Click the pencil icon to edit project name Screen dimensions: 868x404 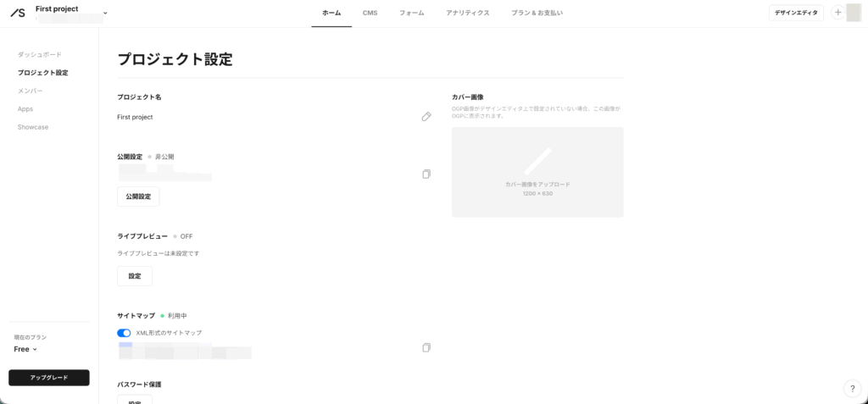[x=426, y=117]
